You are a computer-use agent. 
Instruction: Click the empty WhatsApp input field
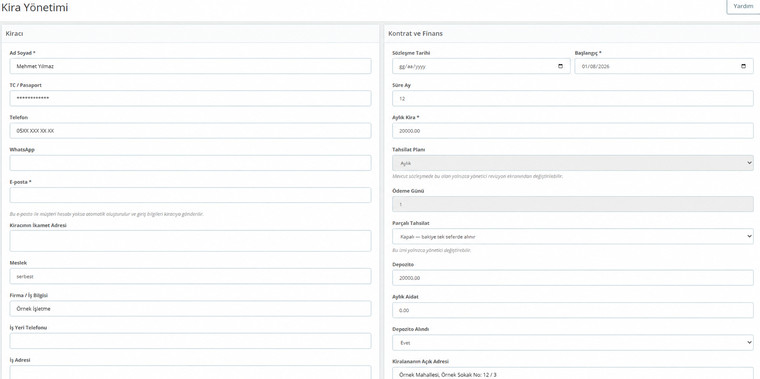pos(190,163)
